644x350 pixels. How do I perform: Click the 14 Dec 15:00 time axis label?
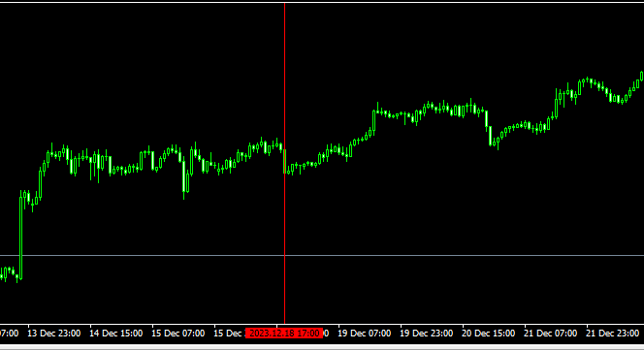(115, 334)
